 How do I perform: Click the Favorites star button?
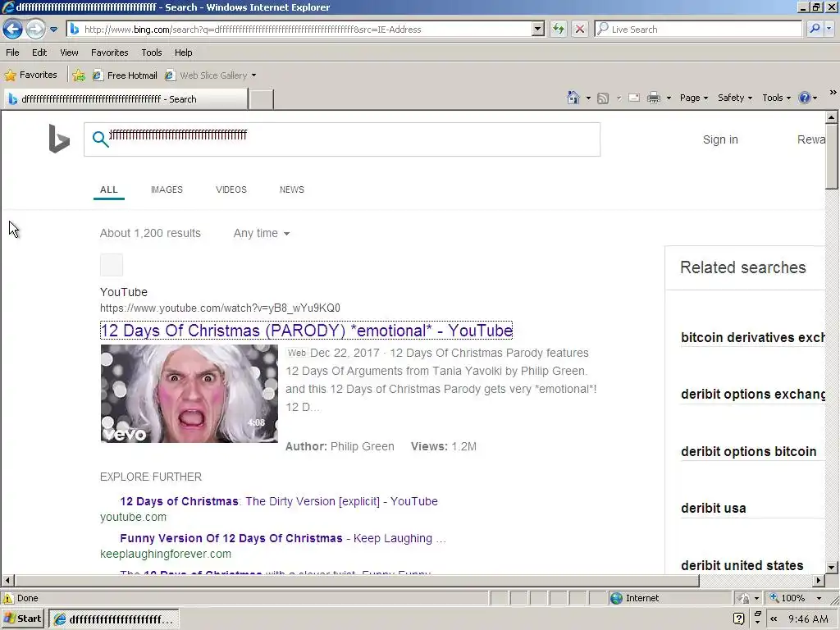pyautogui.click(x=31, y=75)
